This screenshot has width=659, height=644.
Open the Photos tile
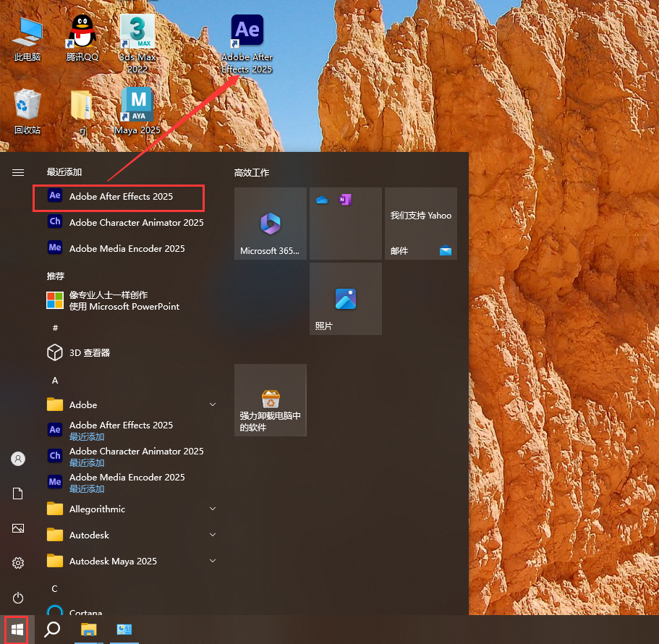(x=346, y=299)
